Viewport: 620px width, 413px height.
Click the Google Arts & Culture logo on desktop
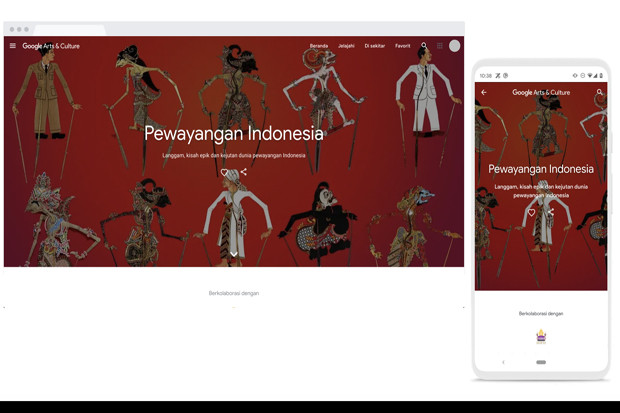point(51,46)
